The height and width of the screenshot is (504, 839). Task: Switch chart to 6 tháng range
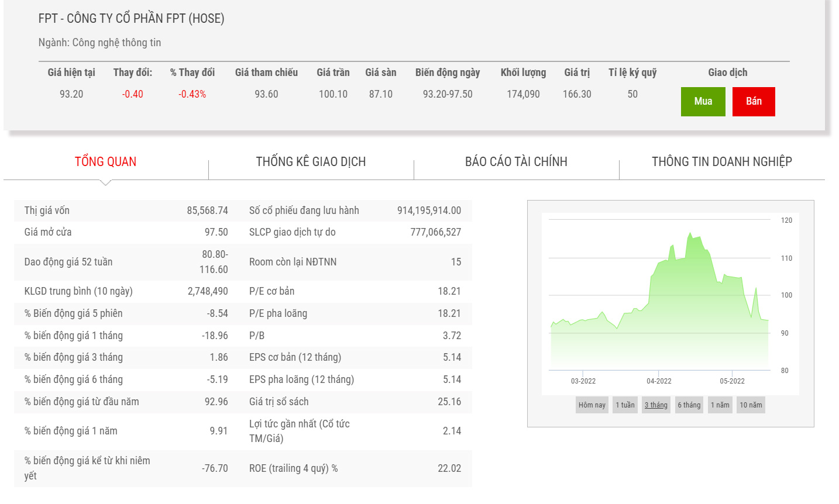(x=689, y=405)
